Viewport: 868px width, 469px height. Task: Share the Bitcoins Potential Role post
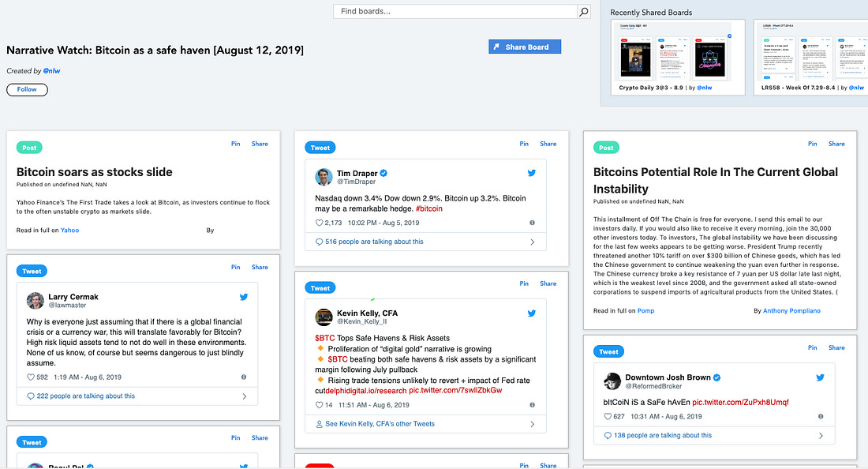836,144
